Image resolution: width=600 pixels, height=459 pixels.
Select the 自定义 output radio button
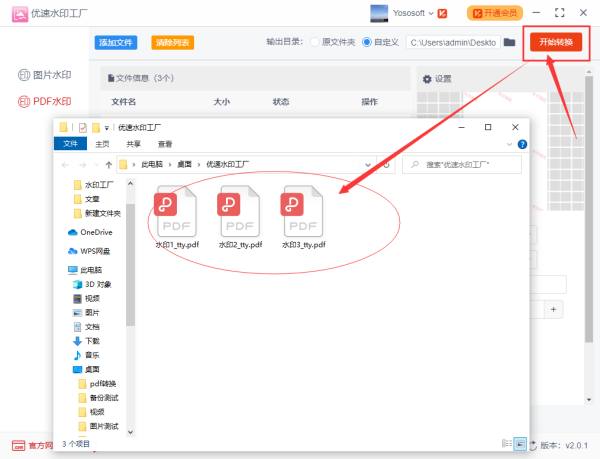367,42
